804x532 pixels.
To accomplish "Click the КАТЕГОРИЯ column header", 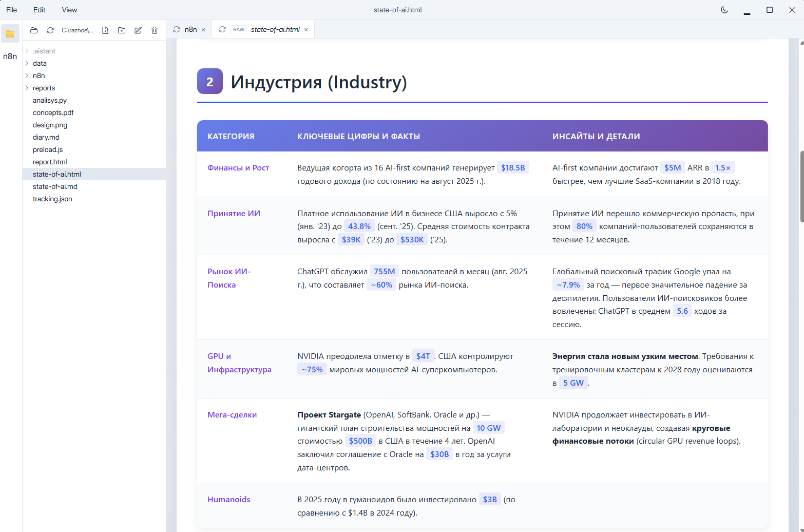I will click(231, 136).
